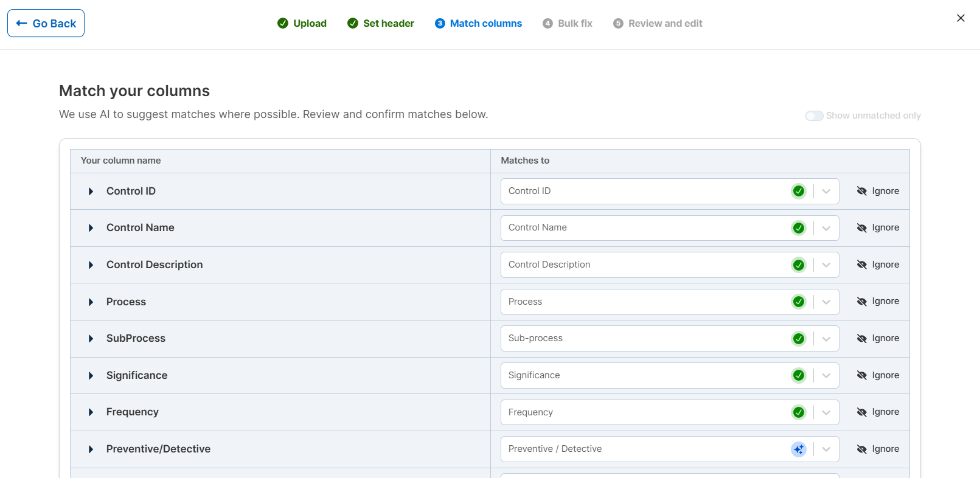Click the green check icon for Sub-process
The width and height of the screenshot is (980, 478).
coord(799,339)
